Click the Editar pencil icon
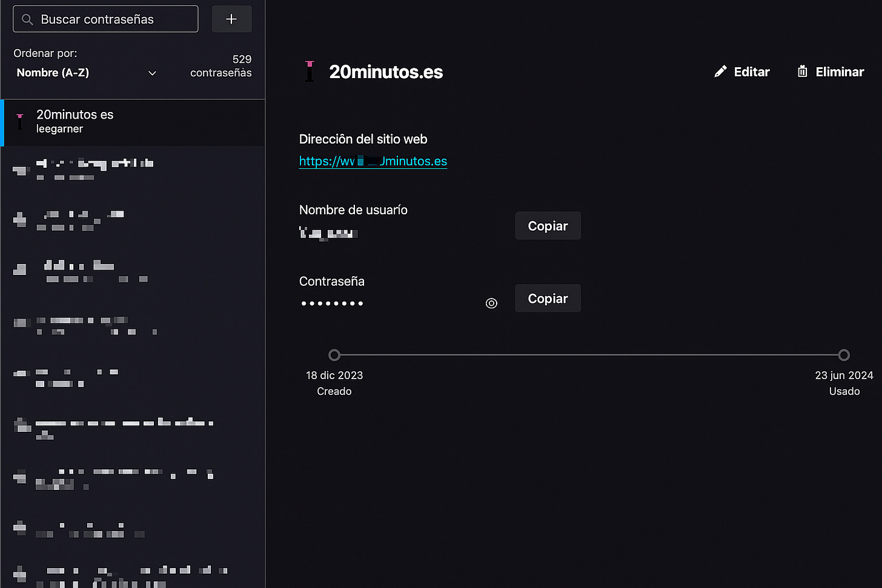This screenshot has width=882, height=588. 720,71
